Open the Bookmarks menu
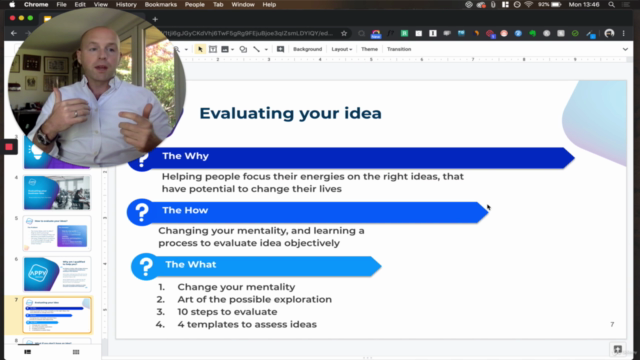640x360 pixels. click(x=161, y=4)
